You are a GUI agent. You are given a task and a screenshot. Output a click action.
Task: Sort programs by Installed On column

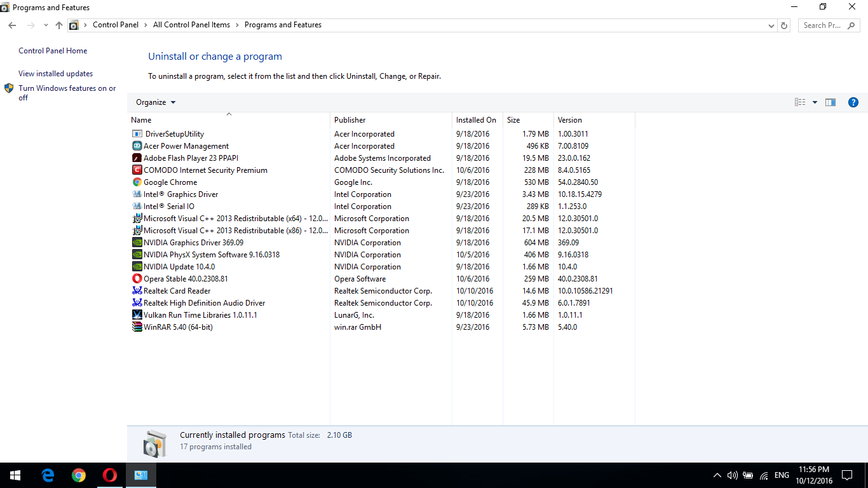(x=476, y=120)
